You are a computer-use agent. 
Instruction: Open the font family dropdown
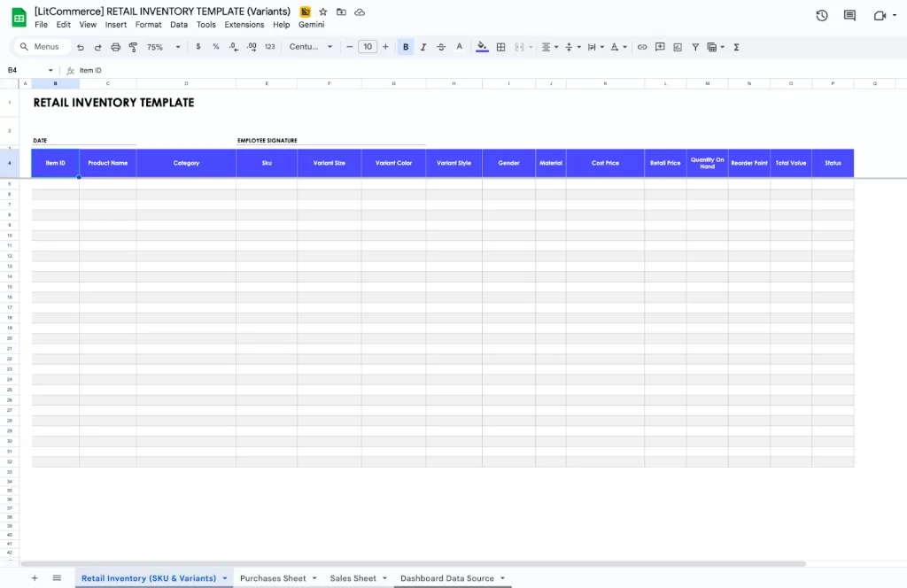click(x=310, y=46)
